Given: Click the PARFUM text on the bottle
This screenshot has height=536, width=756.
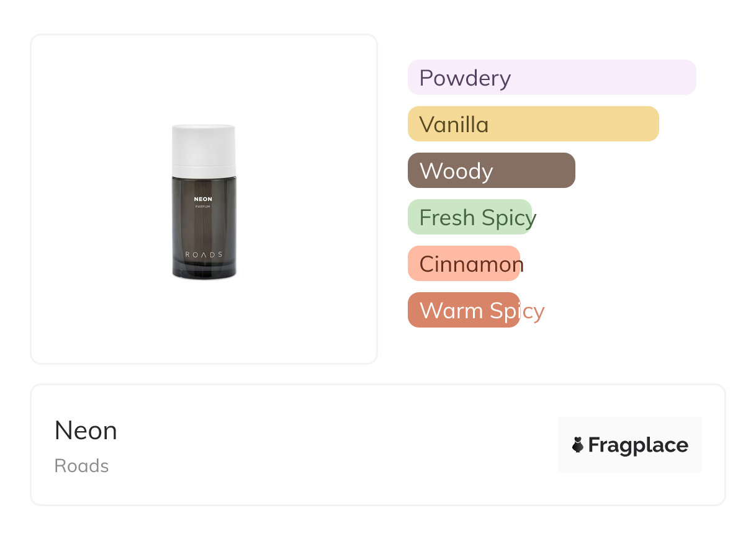Looking at the screenshot, I should (203, 207).
